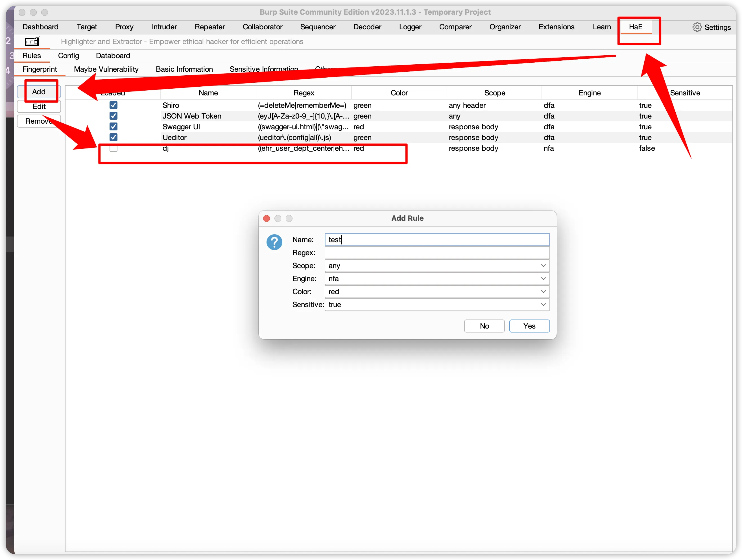Click the Add rule button

(39, 91)
